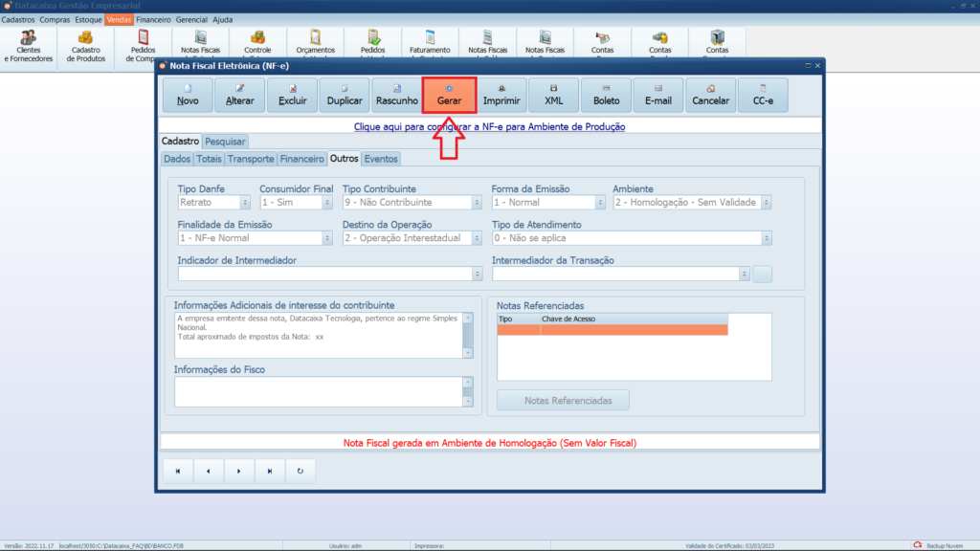Image resolution: width=980 pixels, height=551 pixels.
Task: Click the Gerar button to generate NF-e
Action: point(449,96)
